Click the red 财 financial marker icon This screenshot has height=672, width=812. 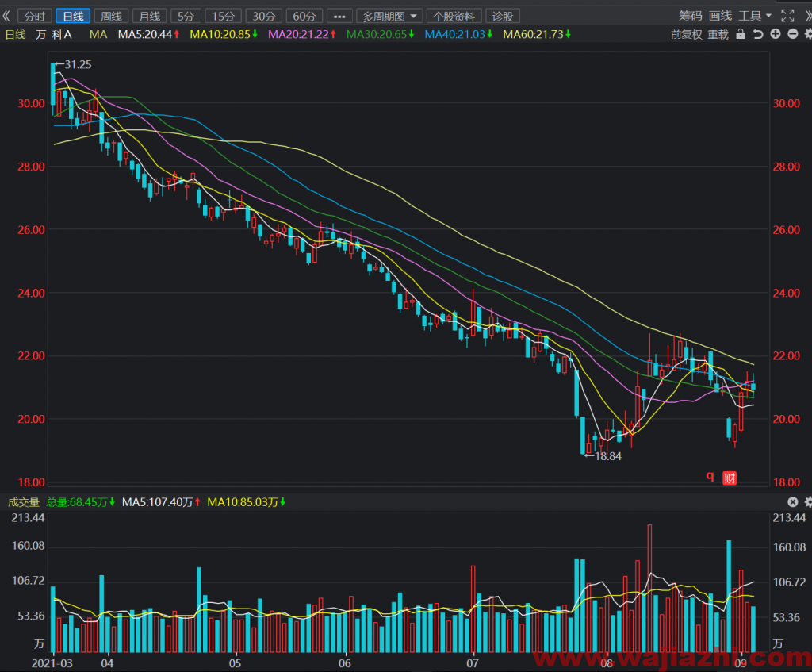point(730,478)
